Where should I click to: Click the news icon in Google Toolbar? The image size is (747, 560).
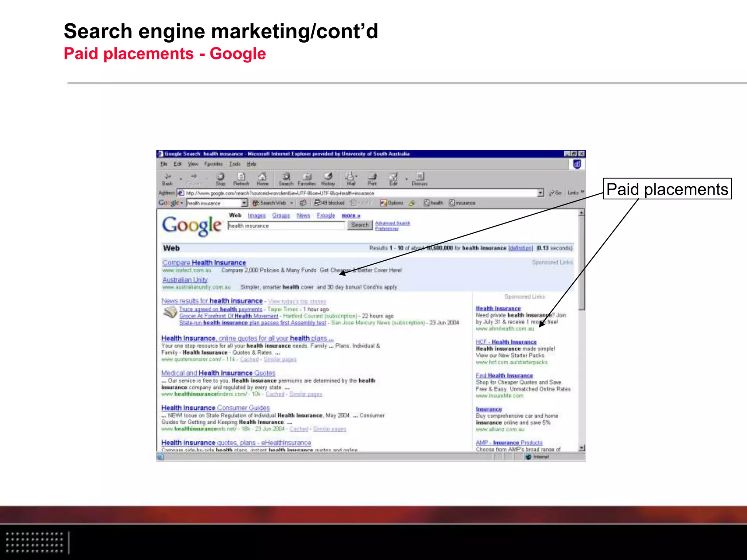tap(303, 203)
